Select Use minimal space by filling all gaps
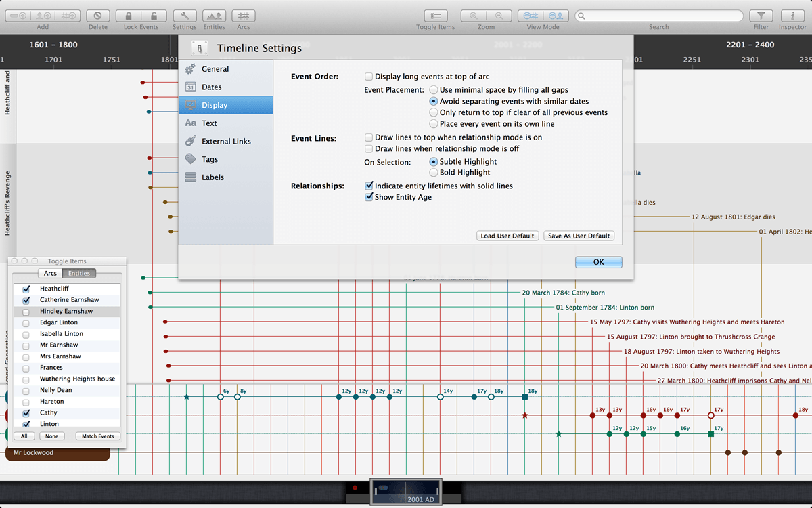 click(x=434, y=90)
